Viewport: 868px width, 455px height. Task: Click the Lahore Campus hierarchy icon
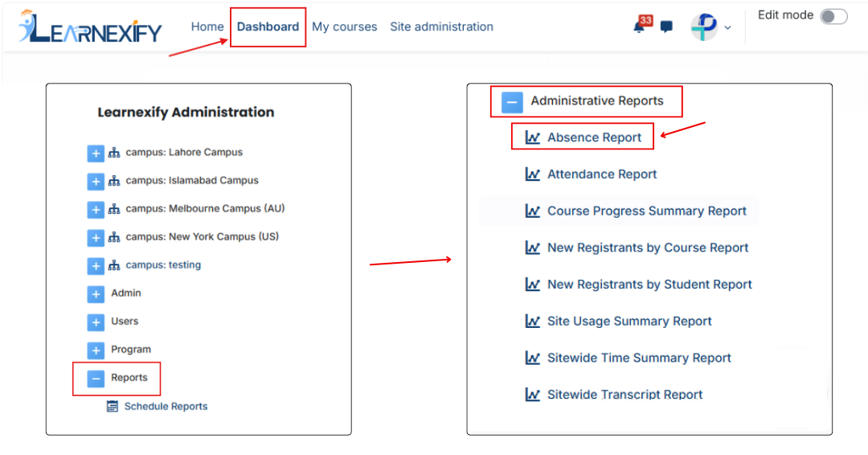114,153
